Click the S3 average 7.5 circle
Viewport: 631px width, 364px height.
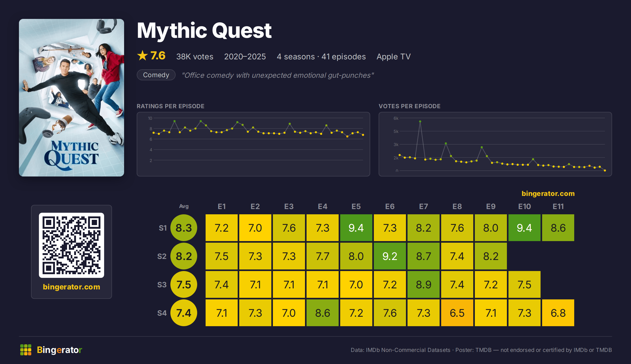pyautogui.click(x=184, y=284)
